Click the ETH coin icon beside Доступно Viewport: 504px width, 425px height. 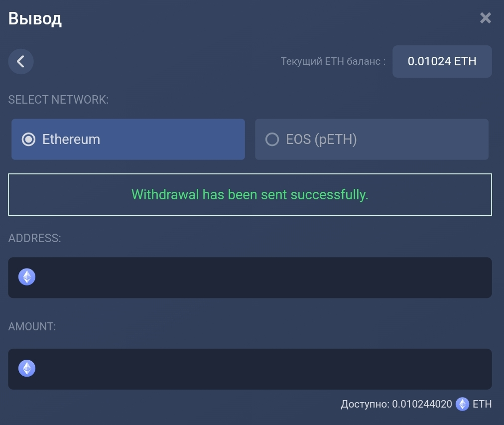click(462, 404)
